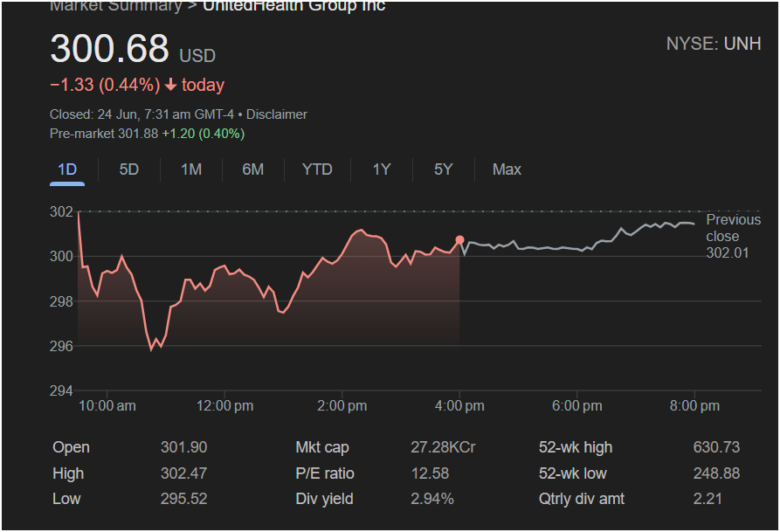
Task: Switch chart to 1Y range
Action: click(382, 169)
